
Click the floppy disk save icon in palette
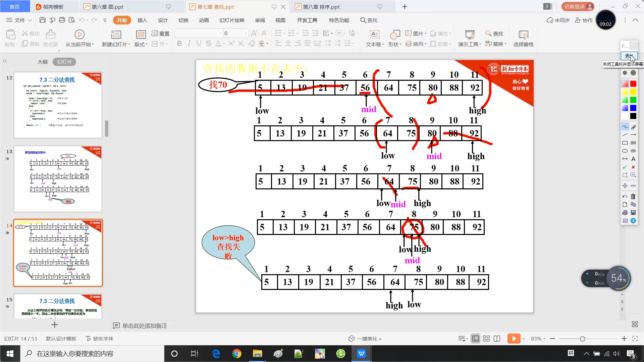[x=633, y=213]
